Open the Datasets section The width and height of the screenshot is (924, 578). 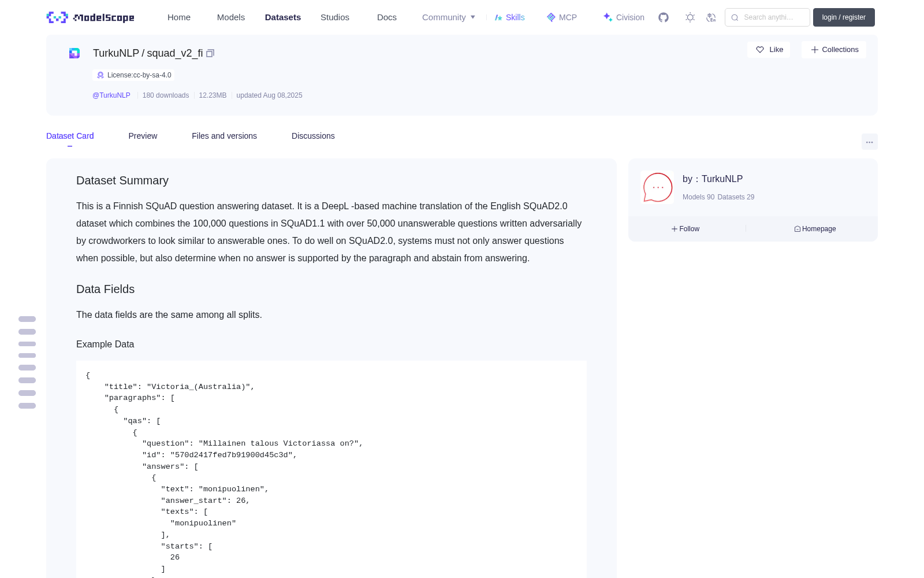click(x=283, y=17)
